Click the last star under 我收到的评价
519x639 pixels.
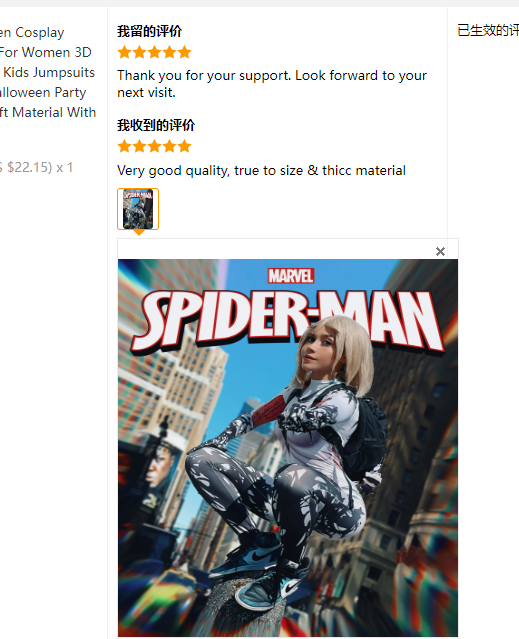[184, 146]
